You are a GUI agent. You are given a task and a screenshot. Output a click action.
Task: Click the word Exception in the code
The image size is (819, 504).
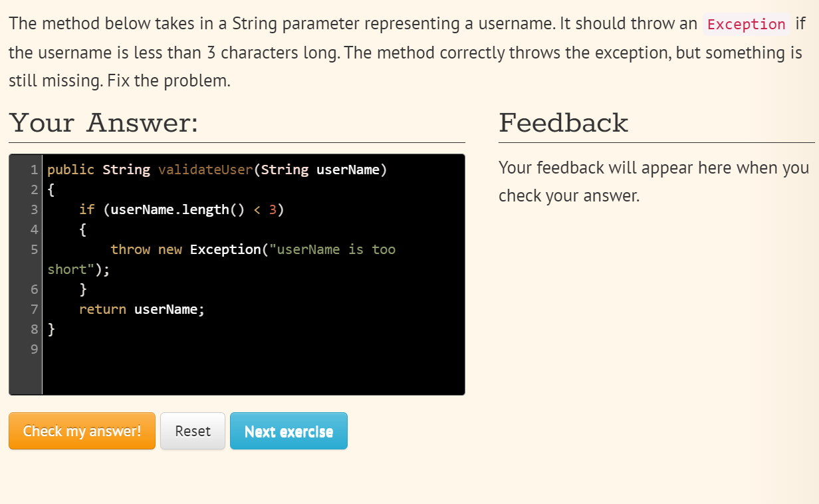225,249
